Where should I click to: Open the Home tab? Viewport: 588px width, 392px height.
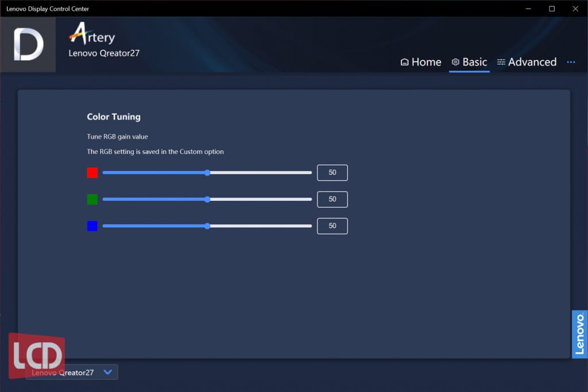[x=421, y=62]
